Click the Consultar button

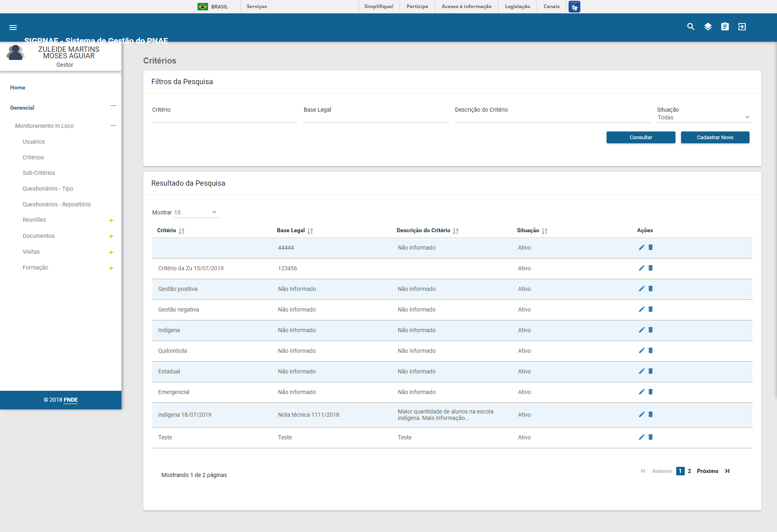coord(641,138)
